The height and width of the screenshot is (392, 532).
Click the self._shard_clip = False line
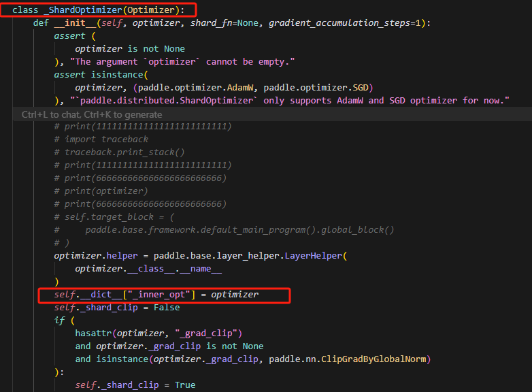pos(117,308)
